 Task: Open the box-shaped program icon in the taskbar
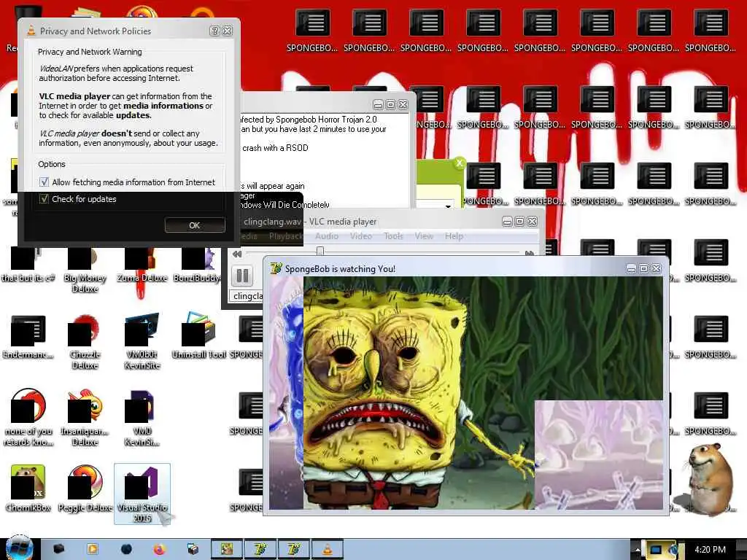pos(193,550)
